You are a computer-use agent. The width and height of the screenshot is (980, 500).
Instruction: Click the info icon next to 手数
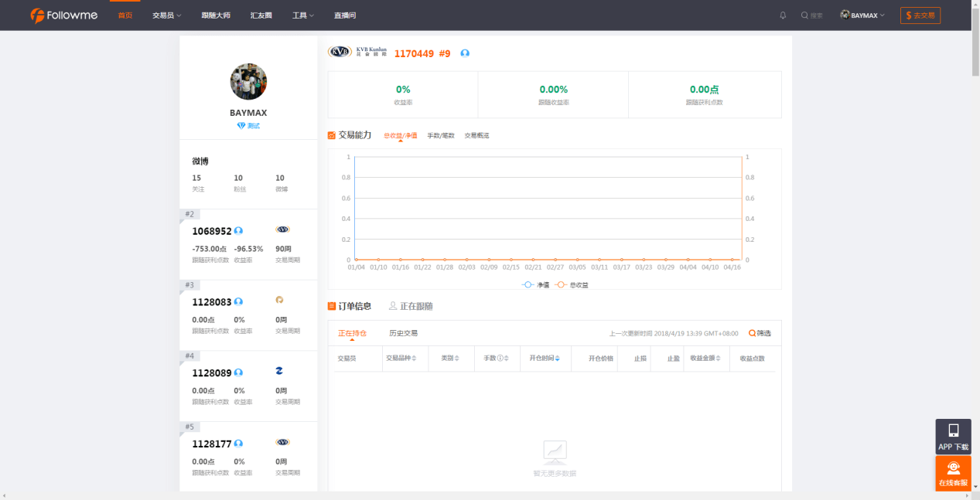[x=500, y=359]
